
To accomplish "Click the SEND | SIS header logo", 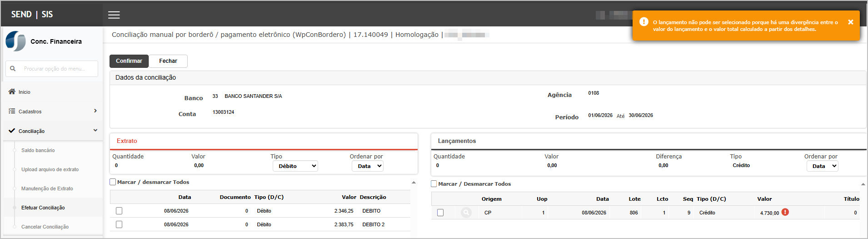I will click(x=32, y=15).
